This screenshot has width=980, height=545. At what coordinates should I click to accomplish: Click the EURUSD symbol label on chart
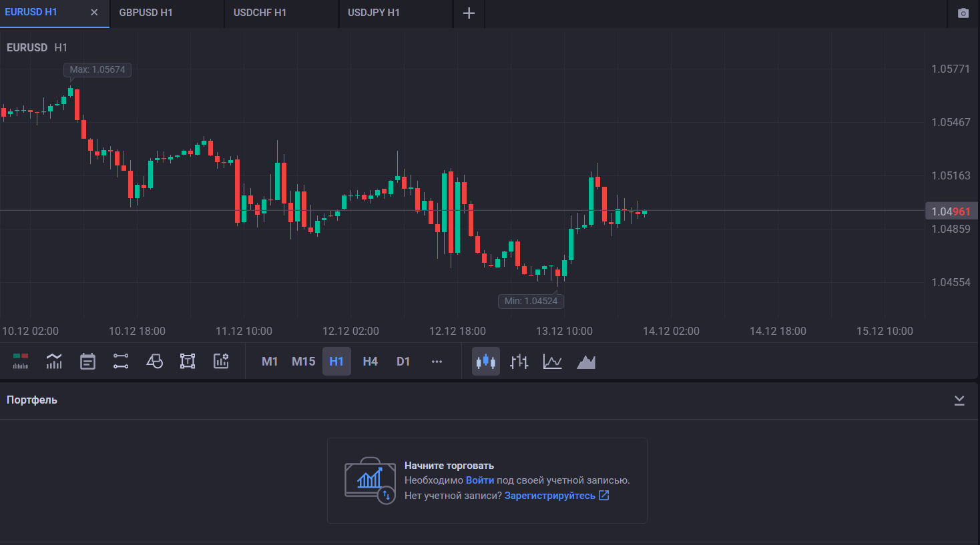coord(27,47)
